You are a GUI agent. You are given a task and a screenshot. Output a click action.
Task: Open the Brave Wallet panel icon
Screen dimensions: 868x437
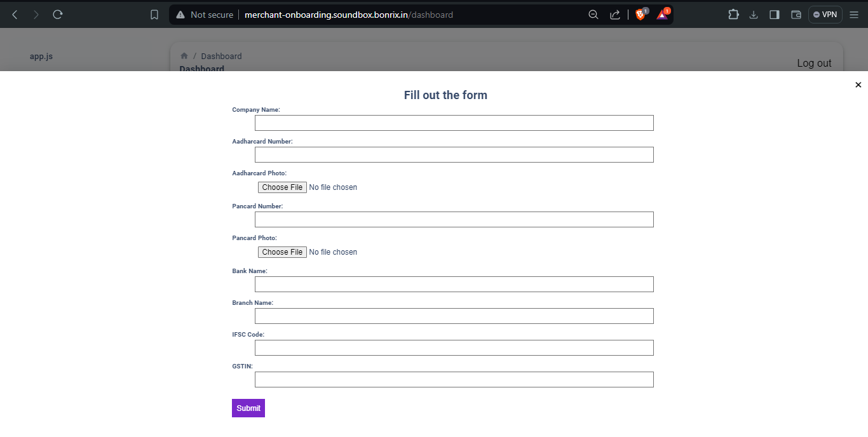796,14
